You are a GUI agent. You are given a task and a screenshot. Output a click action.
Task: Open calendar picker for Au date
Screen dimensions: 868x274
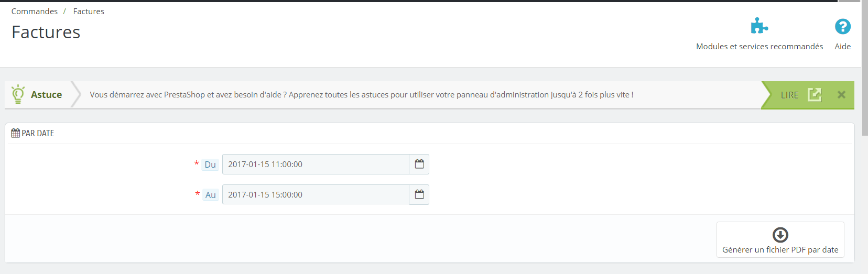click(419, 194)
